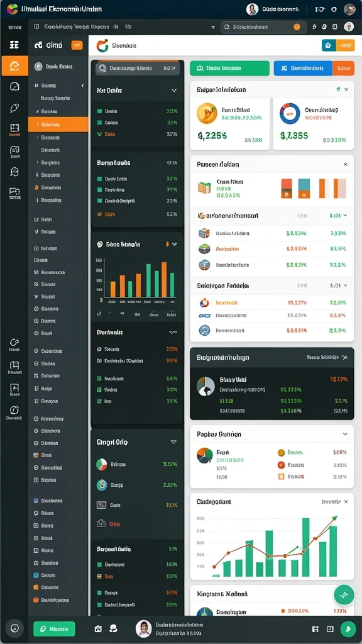Click the green round send icon in bottom bar

(x=348, y=628)
